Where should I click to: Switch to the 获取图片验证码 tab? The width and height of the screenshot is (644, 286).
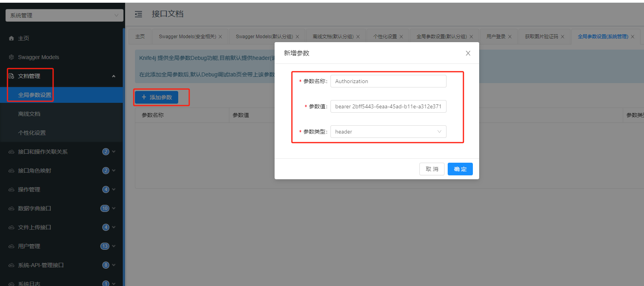click(541, 37)
